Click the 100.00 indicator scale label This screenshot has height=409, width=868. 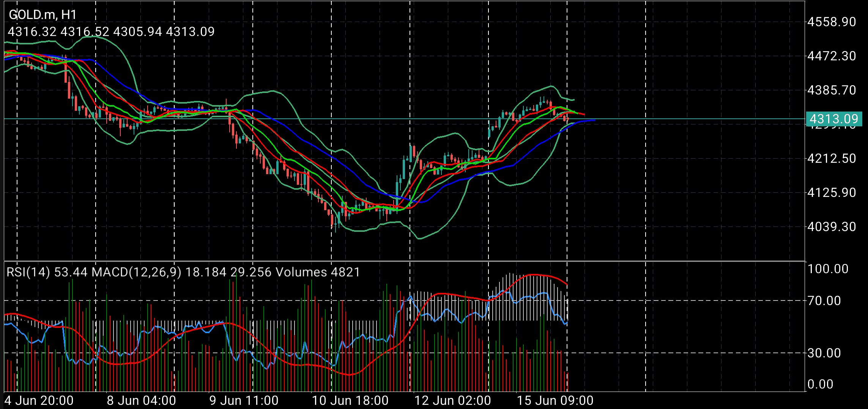pyautogui.click(x=828, y=269)
